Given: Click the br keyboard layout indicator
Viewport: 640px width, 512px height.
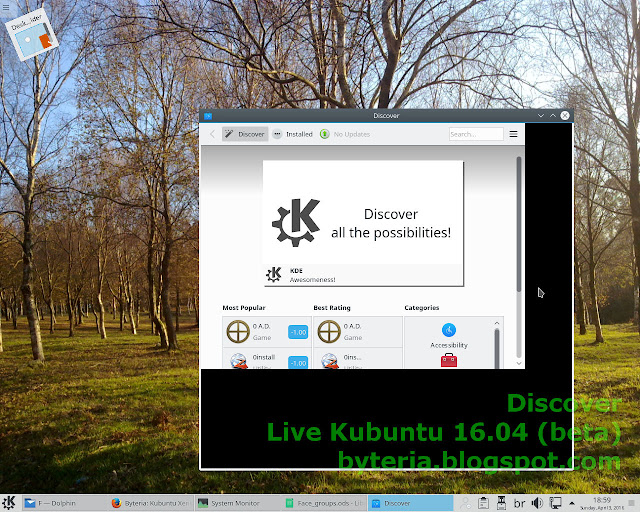Looking at the screenshot, I should pos(519,503).
